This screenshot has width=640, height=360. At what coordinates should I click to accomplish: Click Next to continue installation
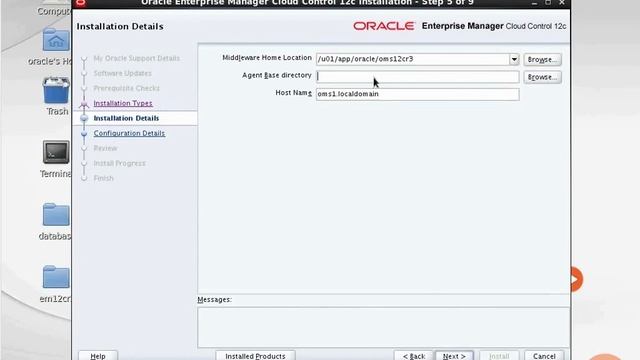click(454, 356)
